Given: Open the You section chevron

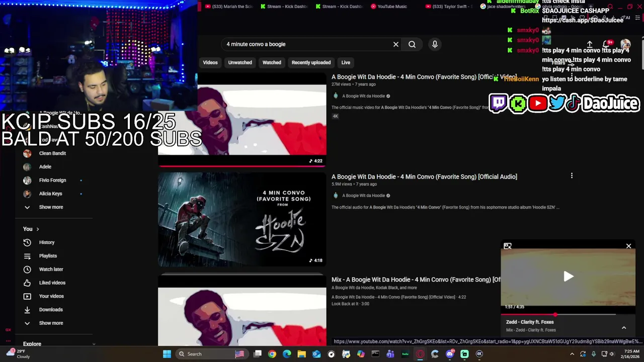Looking at the screenshot, I should (x=38, y=229).
